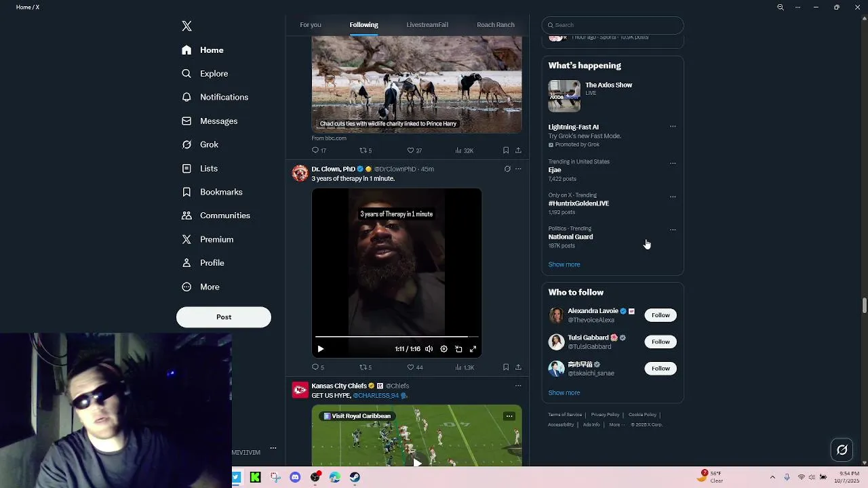Toggle picture-in-picture on therapy video
The image size is (868, 488).
[x=458, y=349]
